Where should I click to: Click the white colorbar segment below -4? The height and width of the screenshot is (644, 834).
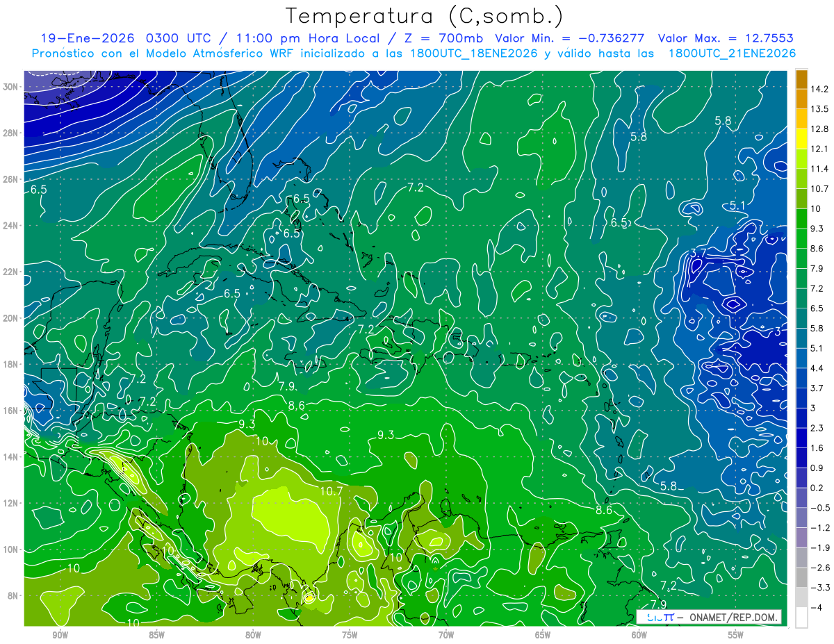pos(801,617)
